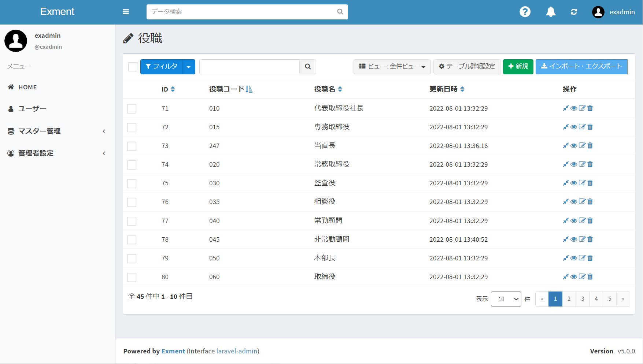Change the page size selector showing 10
This screenshot has width=643, height=364.
(x=506, y=299)
